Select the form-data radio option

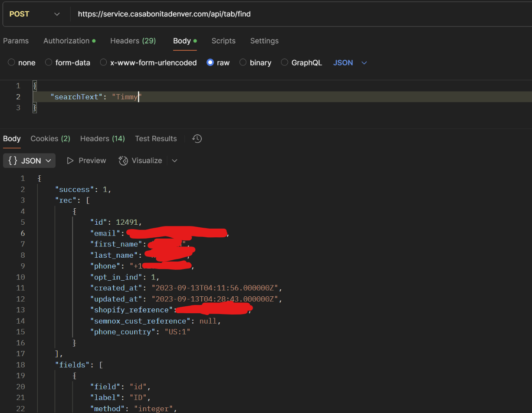(x=68, y=62)
